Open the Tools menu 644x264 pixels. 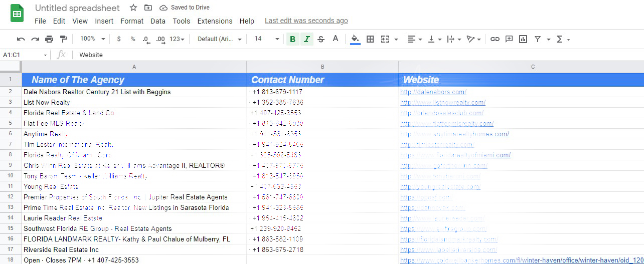pyautogui.click(x=182, y=21)
